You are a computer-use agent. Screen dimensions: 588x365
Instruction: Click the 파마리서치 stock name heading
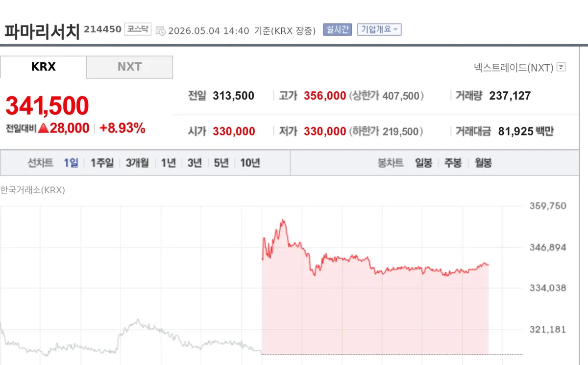(42, 31)
